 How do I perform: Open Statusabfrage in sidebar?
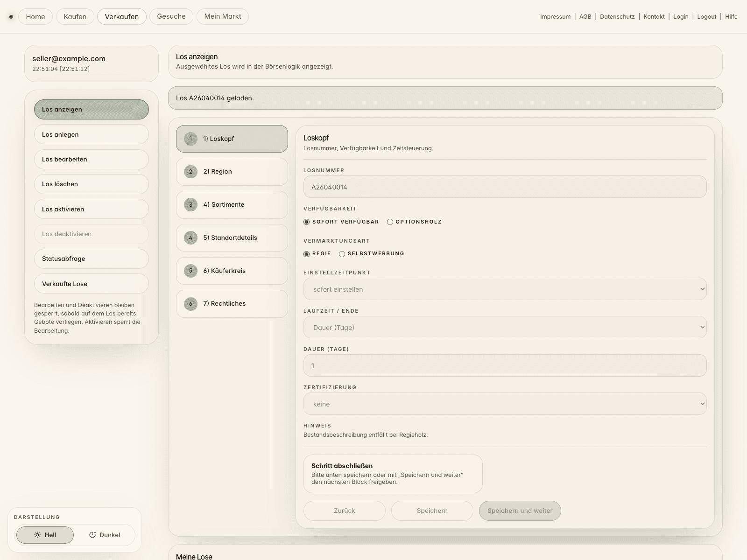click(92, 259)
